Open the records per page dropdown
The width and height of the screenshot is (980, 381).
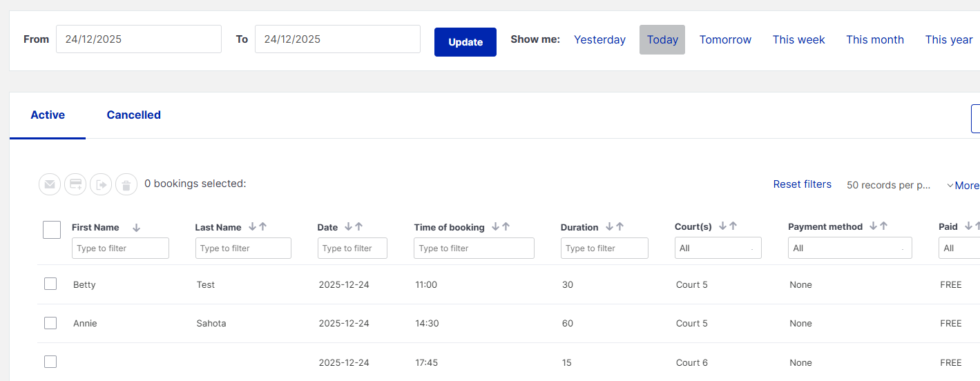tap(888, 185)
